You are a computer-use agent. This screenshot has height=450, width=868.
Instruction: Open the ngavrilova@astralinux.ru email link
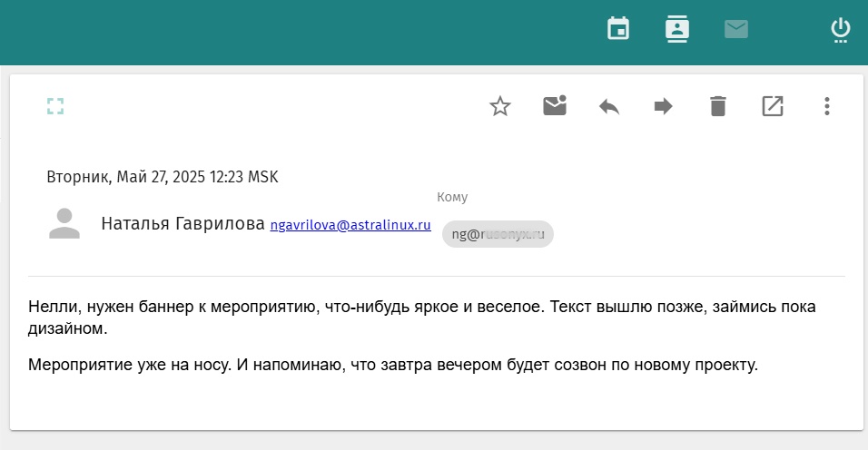click(x=350, y=225)
